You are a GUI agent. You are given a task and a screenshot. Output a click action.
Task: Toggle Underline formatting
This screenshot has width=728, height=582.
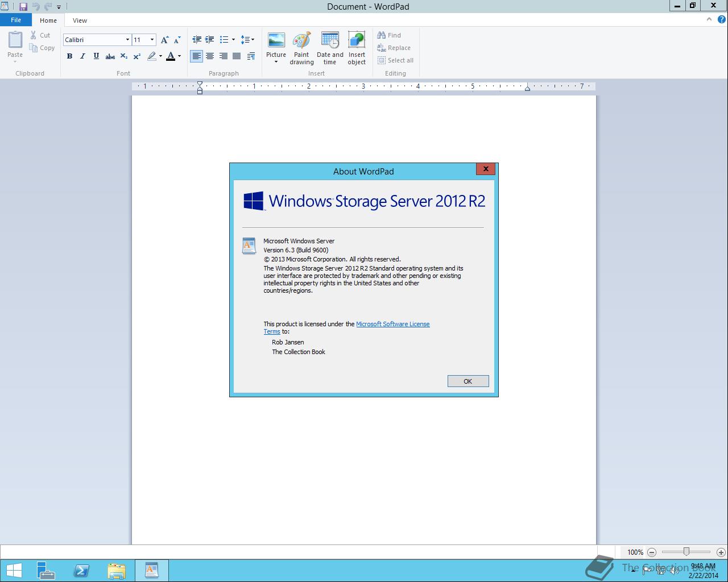(x=96, y=56)
